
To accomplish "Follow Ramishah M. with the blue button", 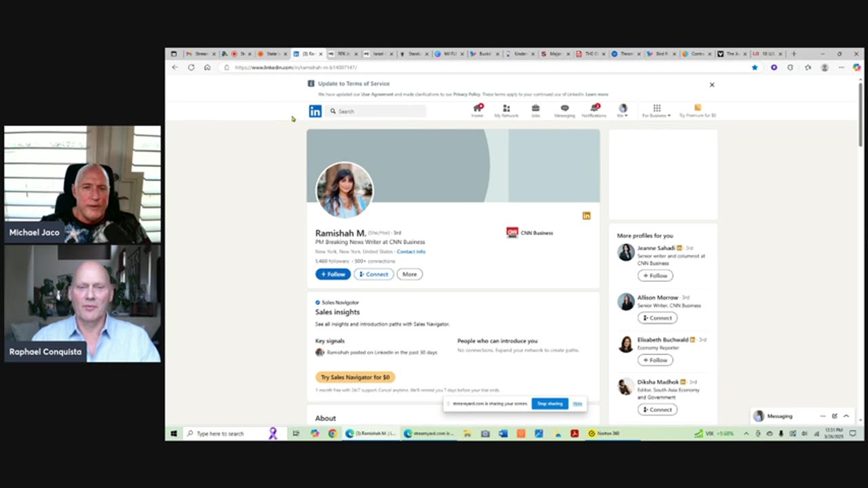I will click(x=333, y=274).
